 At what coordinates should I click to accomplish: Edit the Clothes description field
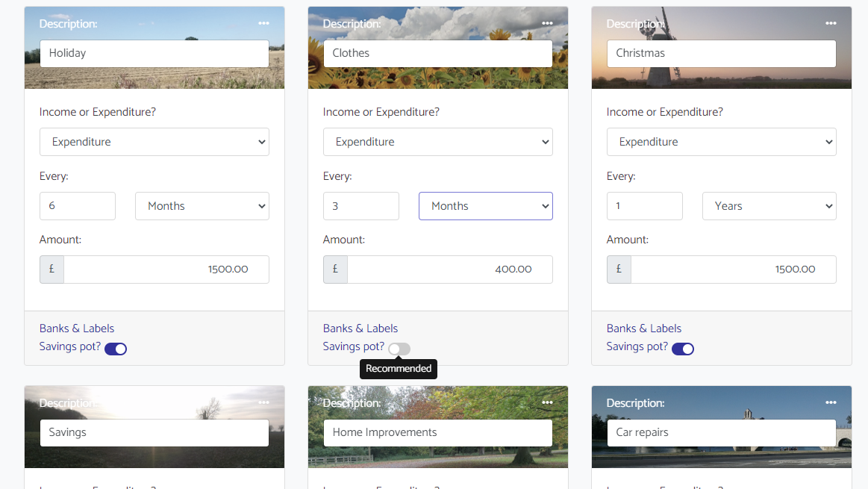438,53
